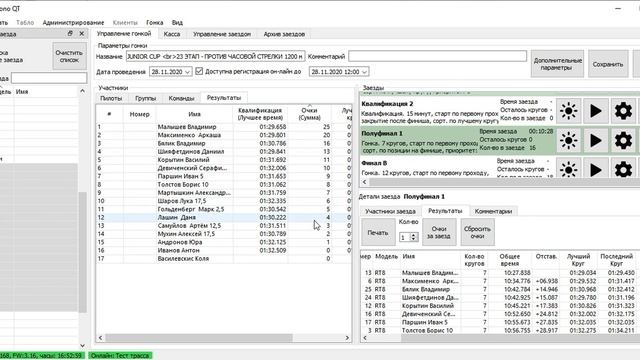Select heat result row Корытин Василий
This screenshot has width=640, height=360.
click(500, 306)
